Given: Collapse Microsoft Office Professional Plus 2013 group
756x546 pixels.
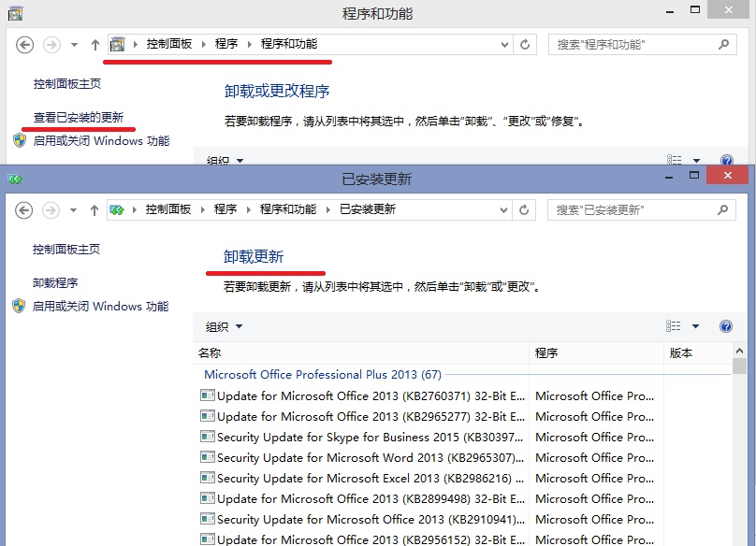Looking at the screenshot, I should click(x=323, y=375).
